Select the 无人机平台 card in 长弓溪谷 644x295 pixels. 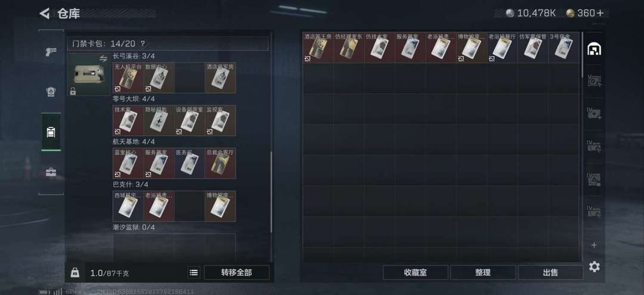click(x=128, y=78)
